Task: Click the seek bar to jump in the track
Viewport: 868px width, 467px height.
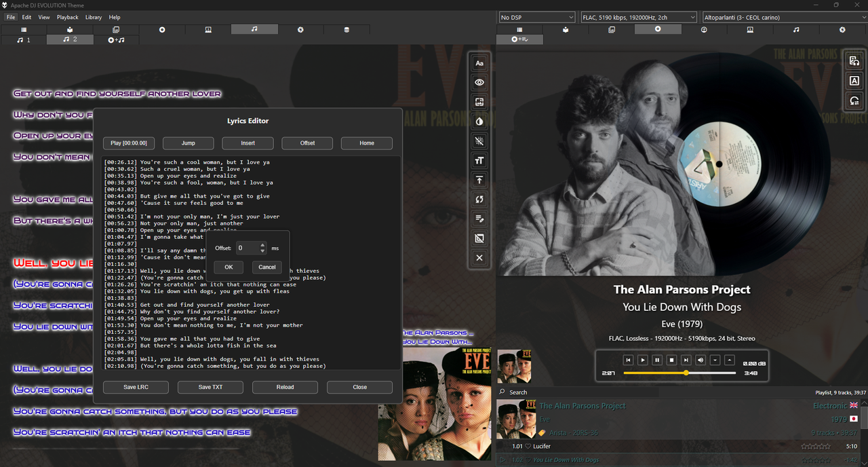Action: point(679,373)
